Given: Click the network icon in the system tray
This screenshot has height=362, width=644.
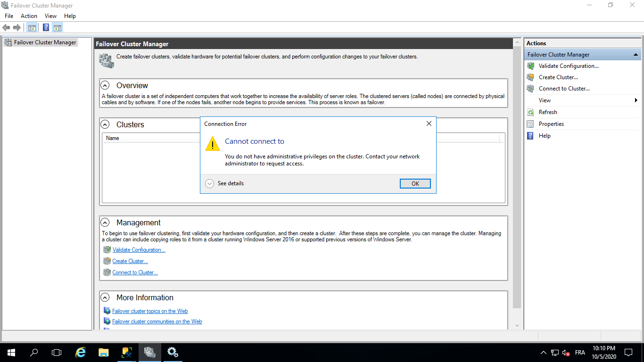Looking at the screenshot, I should [x=555, y=353].
